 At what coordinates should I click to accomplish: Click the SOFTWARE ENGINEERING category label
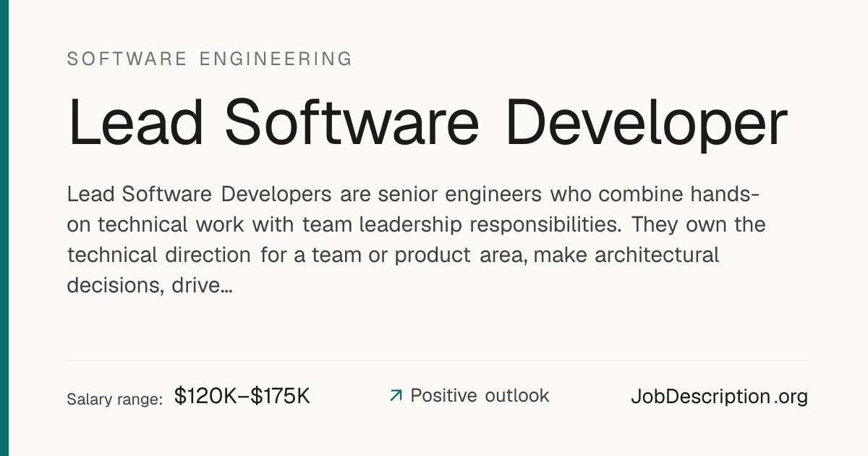click(210, 59)
